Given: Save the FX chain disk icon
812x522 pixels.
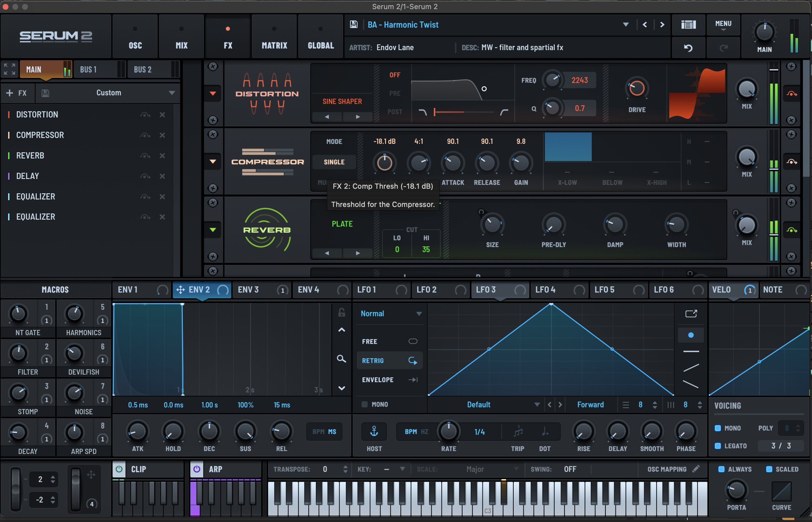Looking at the screenshot, I should [x=45, y=93].
